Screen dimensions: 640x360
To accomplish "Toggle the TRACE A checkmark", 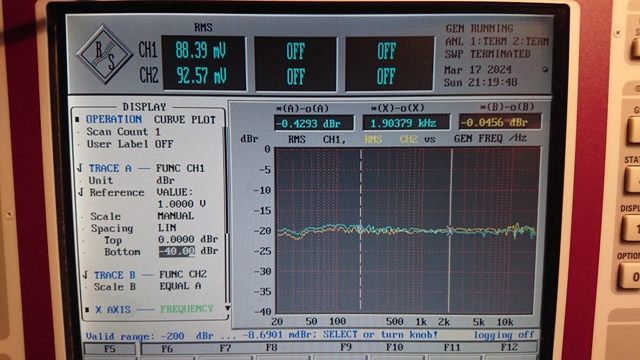I will click(x=80, y=168).
